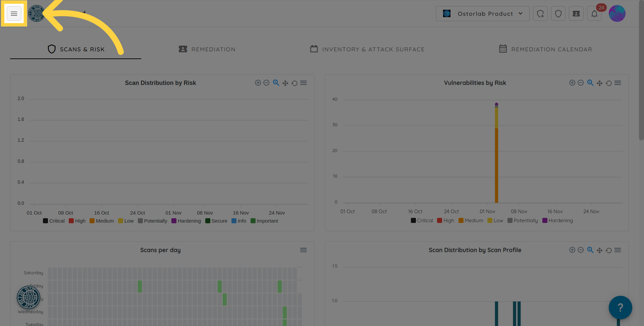The width and height of the screenshot is (644, 326).
Task: Click the help question mark button
Action: (620, 307)
